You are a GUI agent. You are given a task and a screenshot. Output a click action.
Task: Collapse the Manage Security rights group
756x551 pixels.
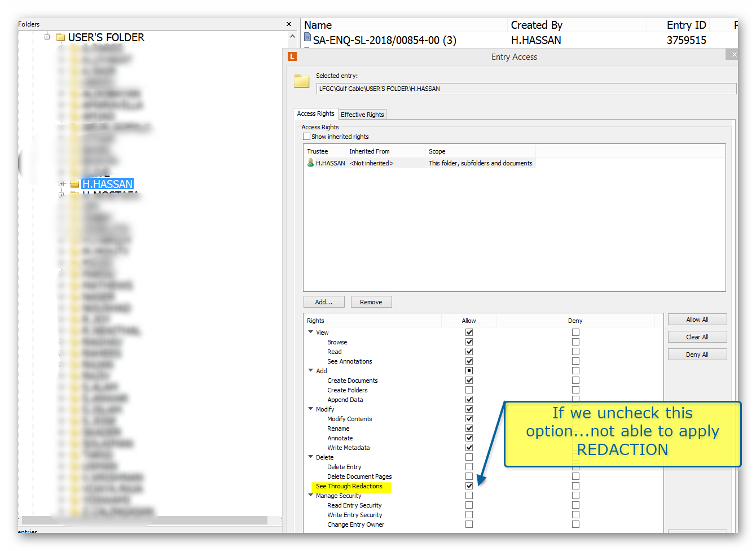(311, 496)
